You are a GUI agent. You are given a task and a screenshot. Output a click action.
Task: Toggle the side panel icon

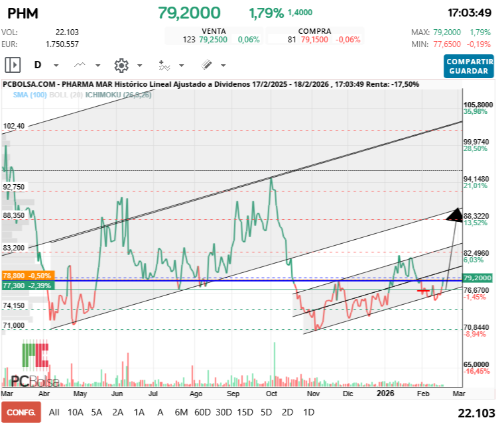[13, 65]
